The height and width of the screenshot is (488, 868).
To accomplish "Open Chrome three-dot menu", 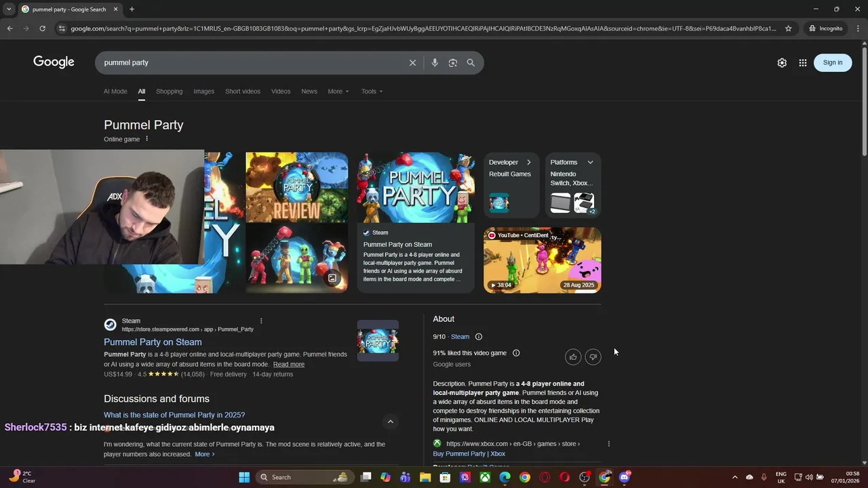I will [858, 28].
